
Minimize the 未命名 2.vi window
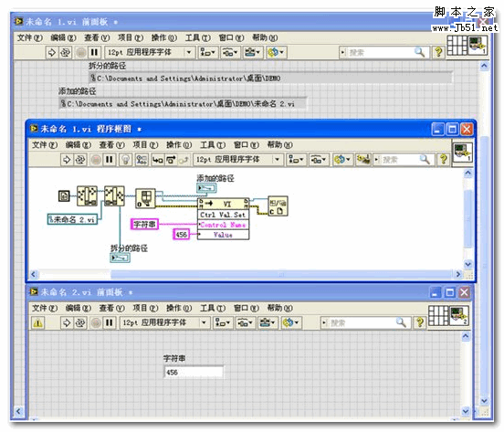[436, 292]
